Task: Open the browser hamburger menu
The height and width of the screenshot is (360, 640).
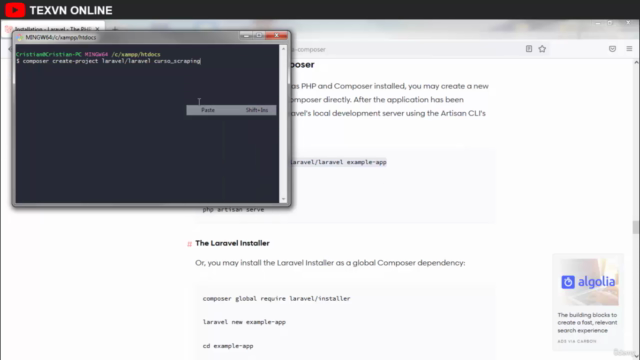Action: (629, 49)
